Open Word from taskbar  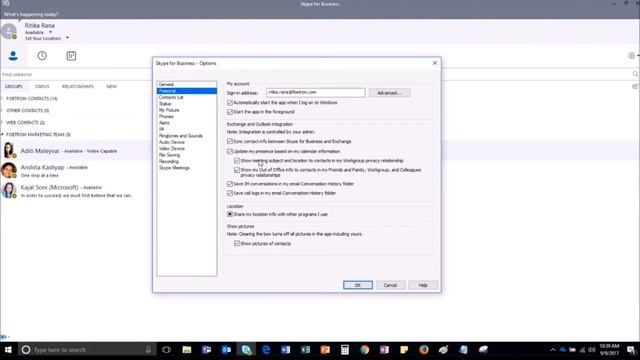pyautogui.click(x=286, y=350)
